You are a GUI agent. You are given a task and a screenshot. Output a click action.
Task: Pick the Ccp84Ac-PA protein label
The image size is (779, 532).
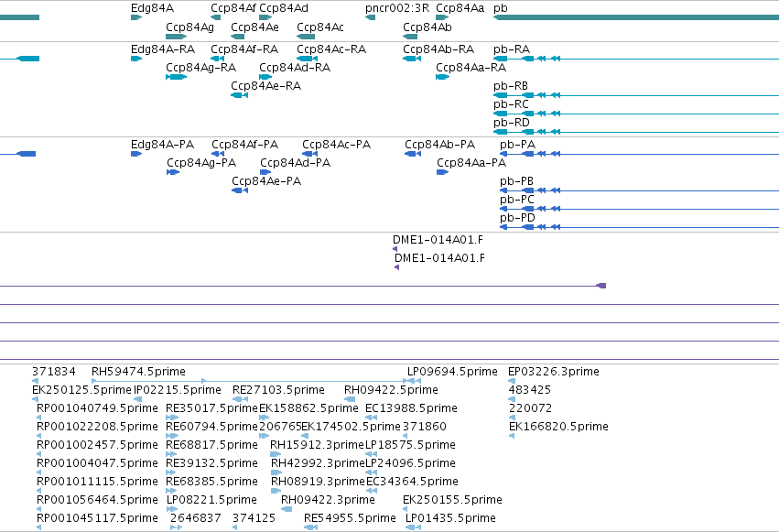click(336, 145)
